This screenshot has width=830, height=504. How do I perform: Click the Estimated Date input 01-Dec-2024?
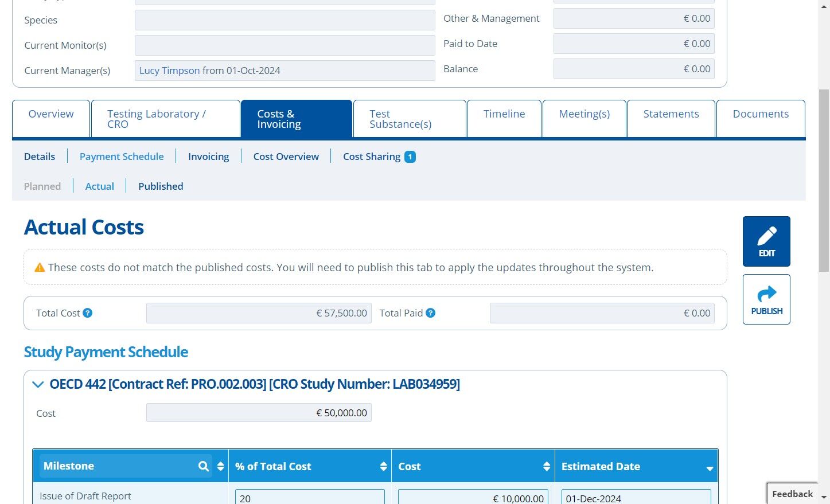click(x=636, y=497)
